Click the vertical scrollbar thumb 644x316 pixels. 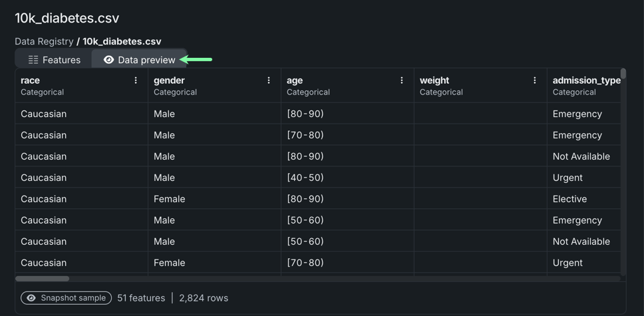click(623, 73)
